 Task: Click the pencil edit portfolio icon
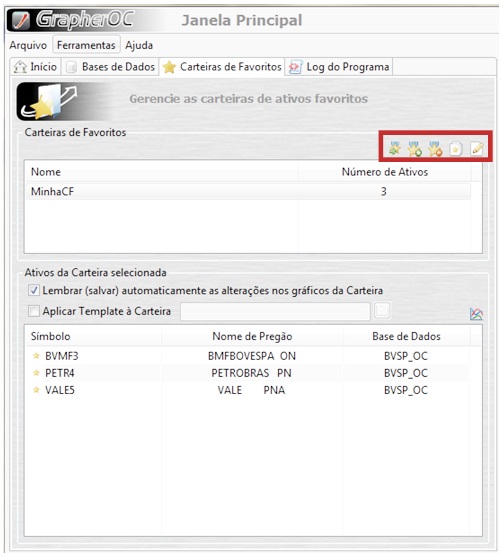477,148
